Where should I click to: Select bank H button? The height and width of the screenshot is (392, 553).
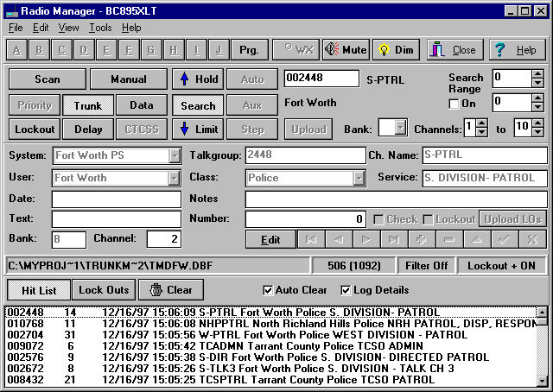[x=174, y=50]
